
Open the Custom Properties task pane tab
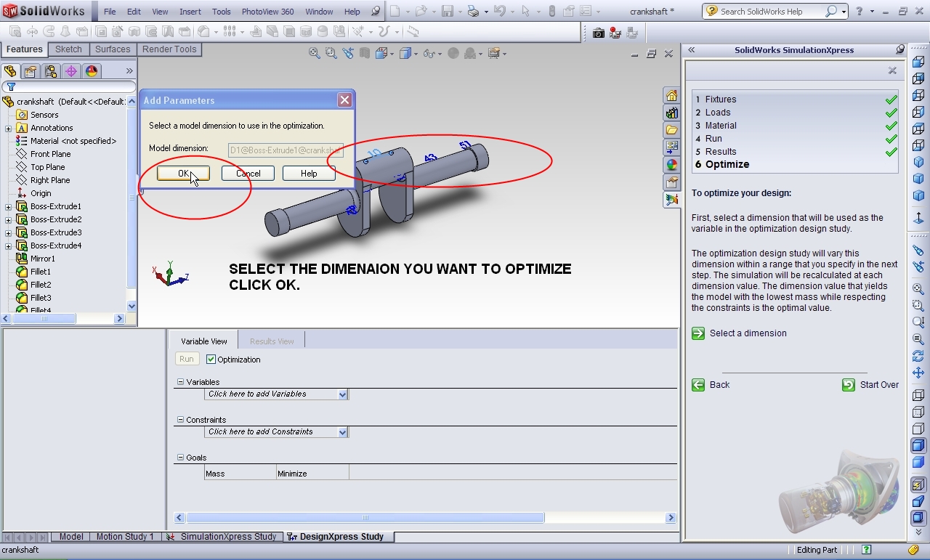click(x=671, y=182)
